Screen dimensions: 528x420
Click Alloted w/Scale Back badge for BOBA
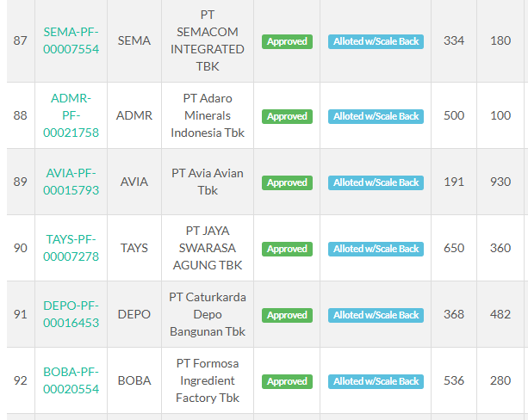(x=376, y=381)
